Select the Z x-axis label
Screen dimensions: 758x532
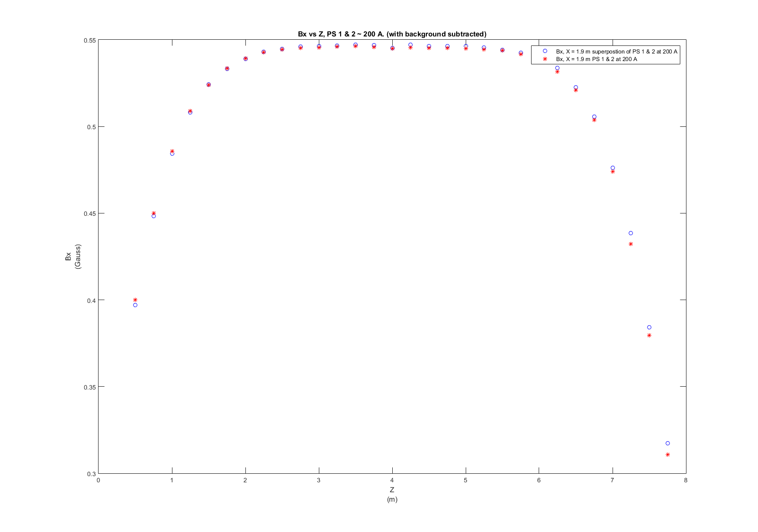[392, 490]
